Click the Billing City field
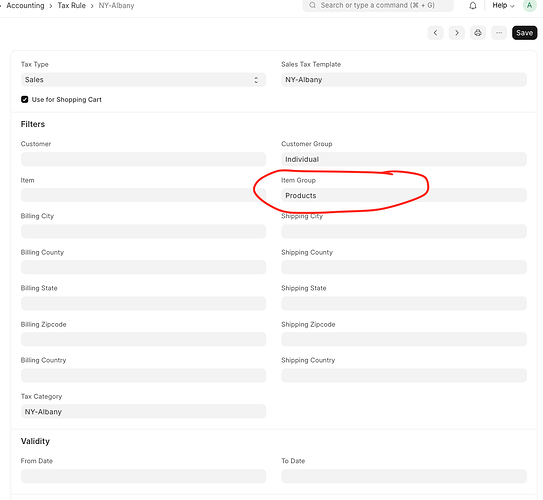 (143, 231)
